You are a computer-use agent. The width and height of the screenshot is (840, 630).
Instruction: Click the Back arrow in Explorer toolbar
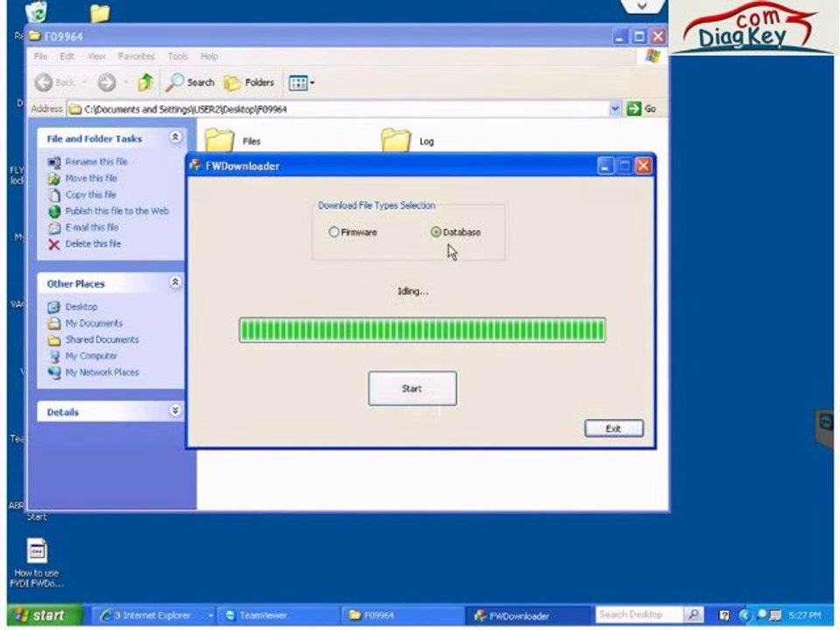44,82
